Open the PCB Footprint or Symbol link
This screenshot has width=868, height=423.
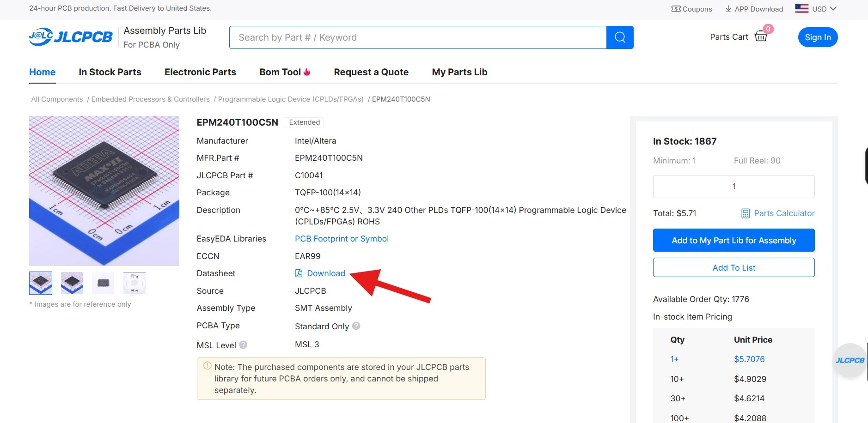coord(342,239)
